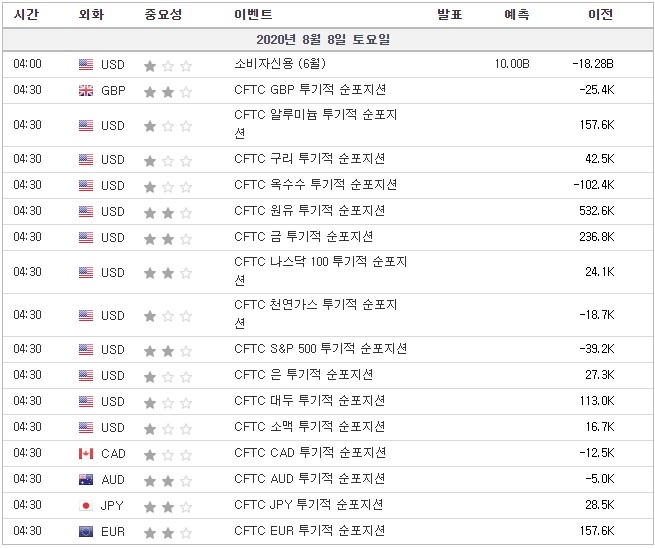
Task: Click the 시간 column header
Action: tap(26, 15)
